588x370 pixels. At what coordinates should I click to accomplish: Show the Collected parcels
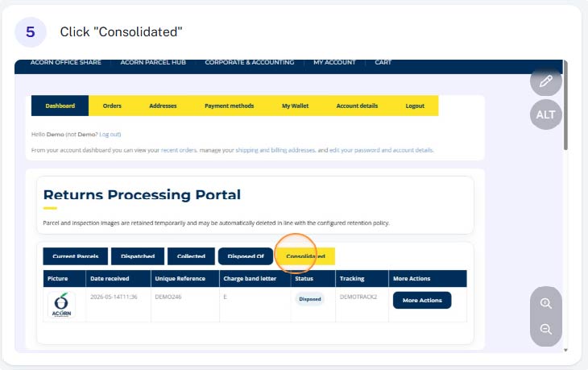191,256
